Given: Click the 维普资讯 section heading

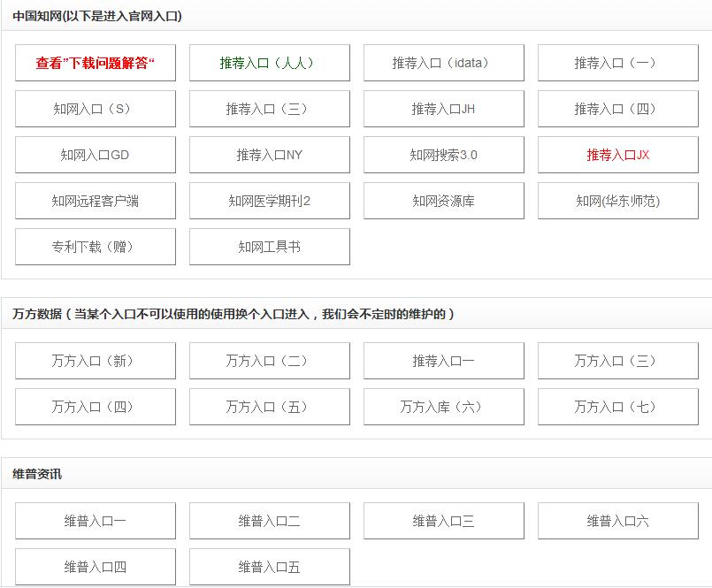Looking at the screenshot, I should pos(37,474).
